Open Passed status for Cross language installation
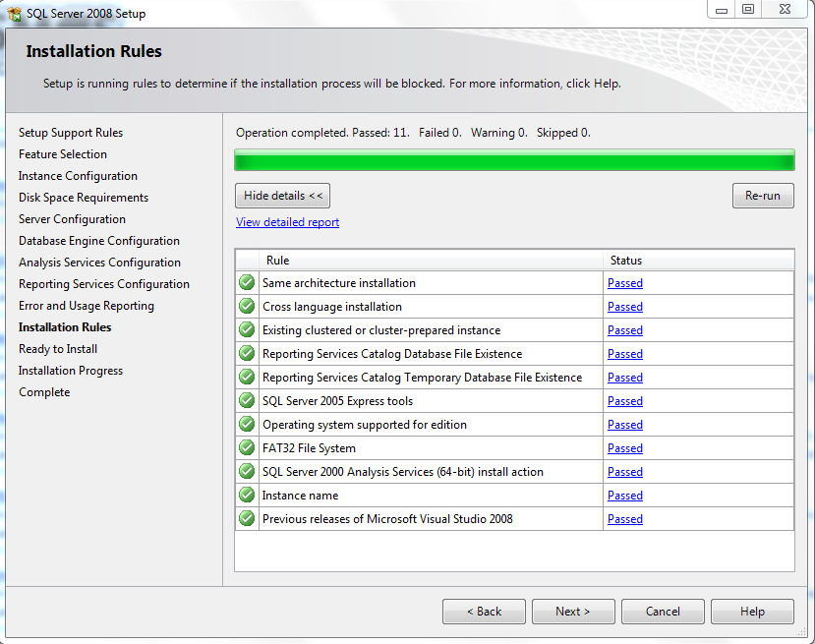Screen dimensions: 815x644 click(x=625, y=307)
